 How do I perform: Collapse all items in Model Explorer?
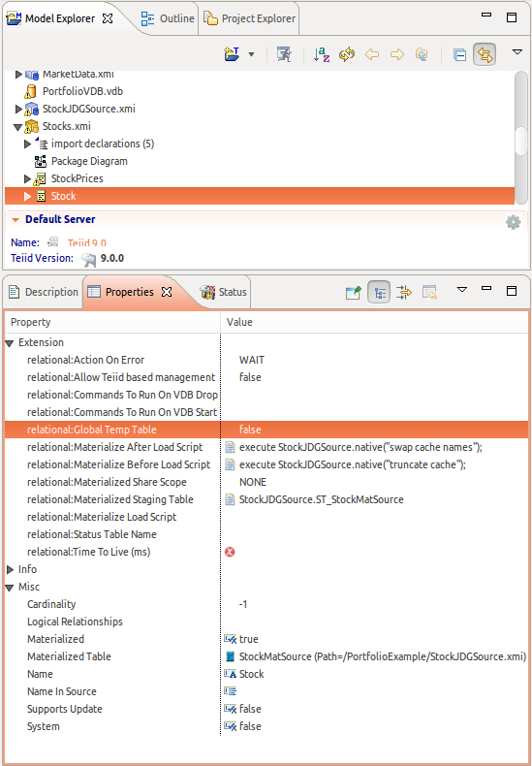pyautogui.click(x=459, y=54)
